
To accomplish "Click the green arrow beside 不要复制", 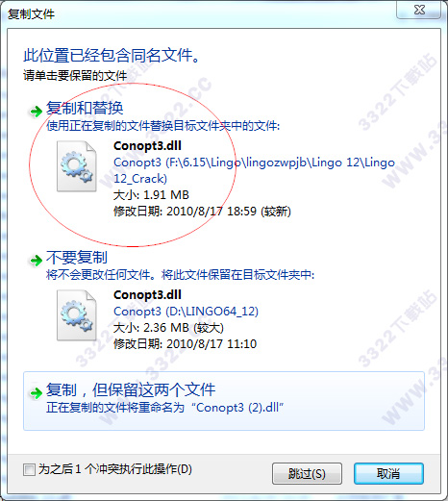I will 36,261.
